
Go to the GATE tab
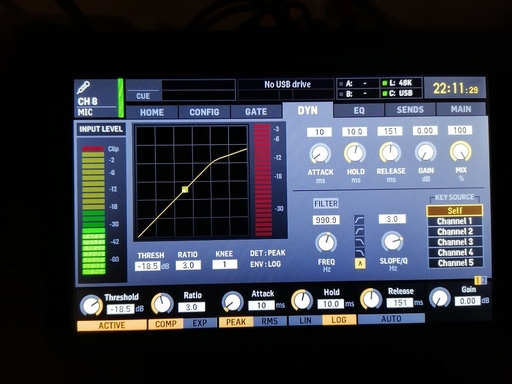click(256, 112)
